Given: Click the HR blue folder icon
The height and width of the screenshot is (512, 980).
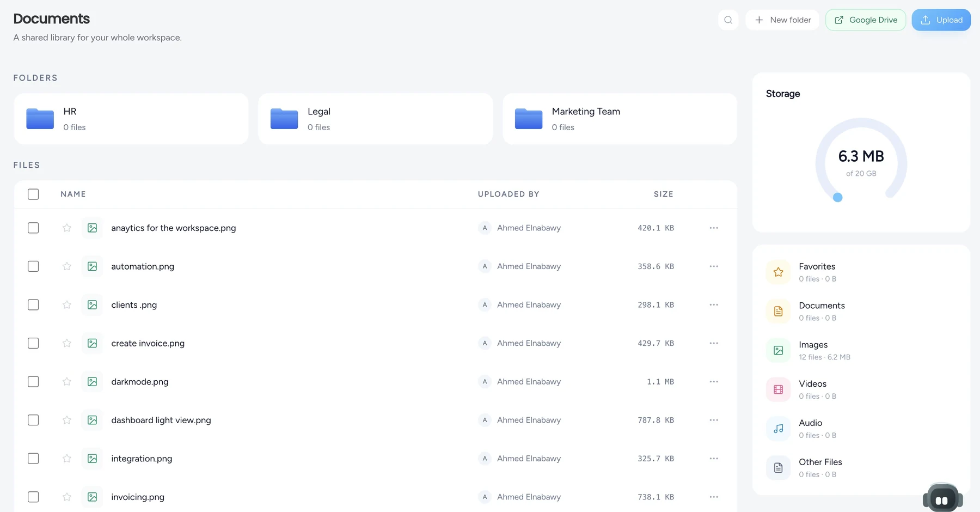Looking at the screenshot, I should 40,118.
